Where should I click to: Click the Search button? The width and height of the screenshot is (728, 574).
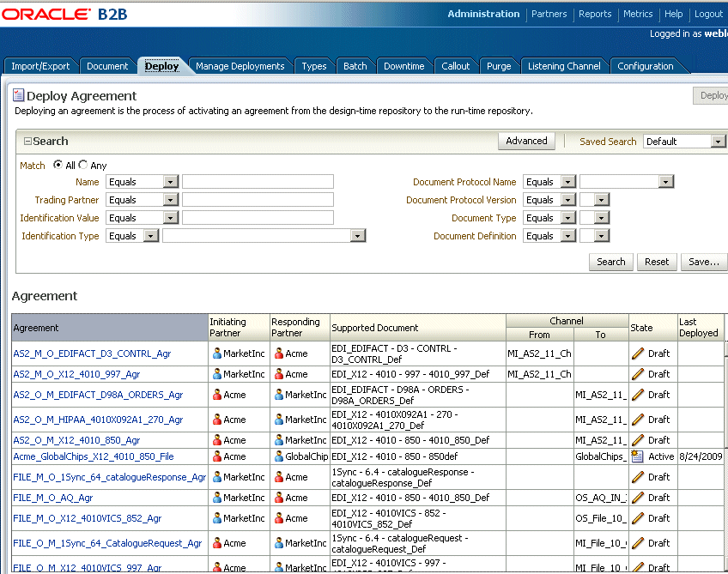click(610, 262)
